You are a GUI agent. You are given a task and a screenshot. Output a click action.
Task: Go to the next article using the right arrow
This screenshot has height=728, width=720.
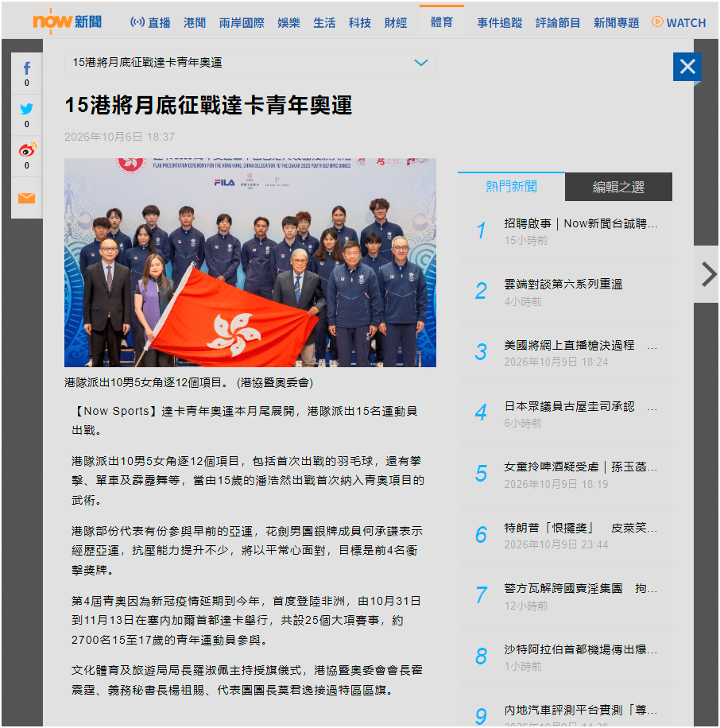click(708, 274)
